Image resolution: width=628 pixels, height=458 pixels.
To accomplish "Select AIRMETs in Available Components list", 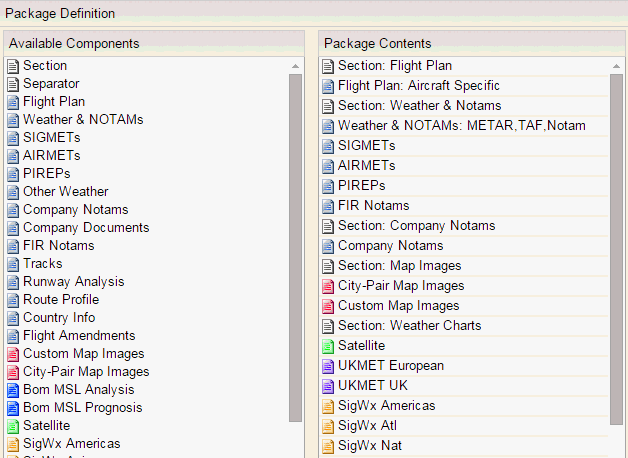I will pyautogui.click(x=52, y=155).
